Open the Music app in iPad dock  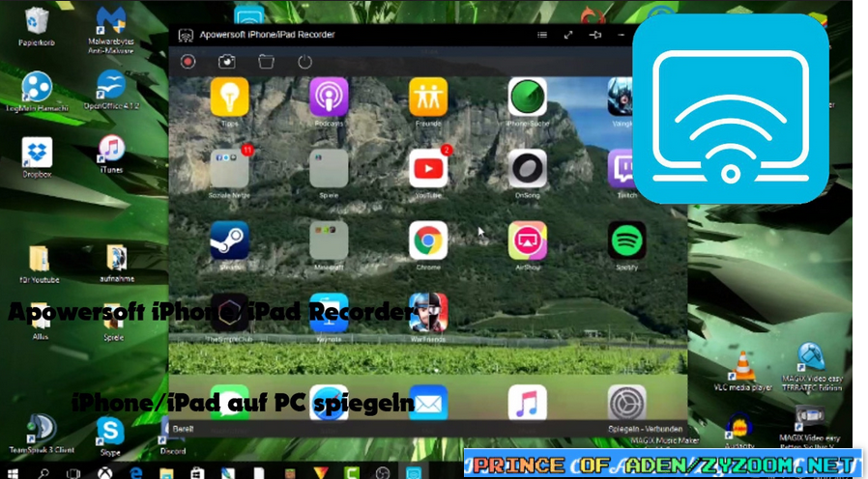pyautogui.click(x=527, y=403)
